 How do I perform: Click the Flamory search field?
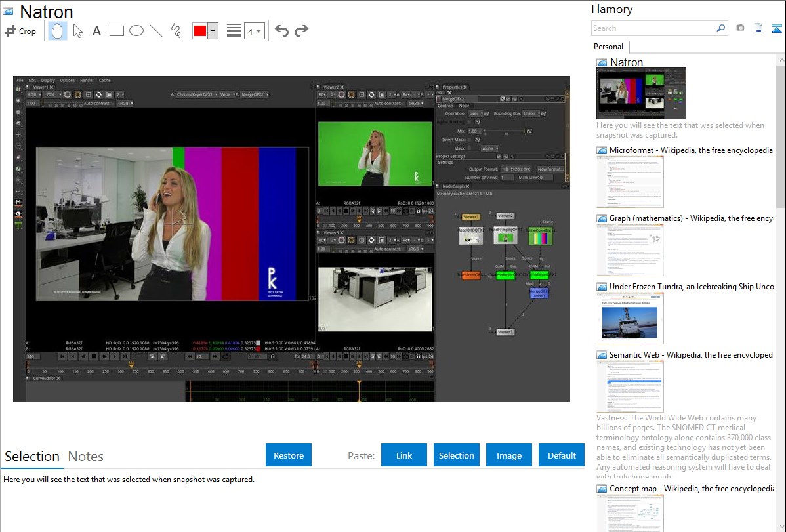tap(653, 28)
